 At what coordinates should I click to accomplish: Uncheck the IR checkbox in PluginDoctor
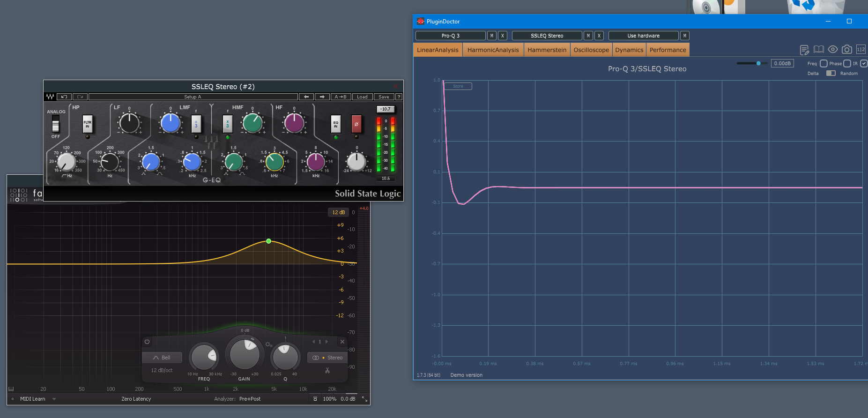pyautogui.click(x=864, y=64)
